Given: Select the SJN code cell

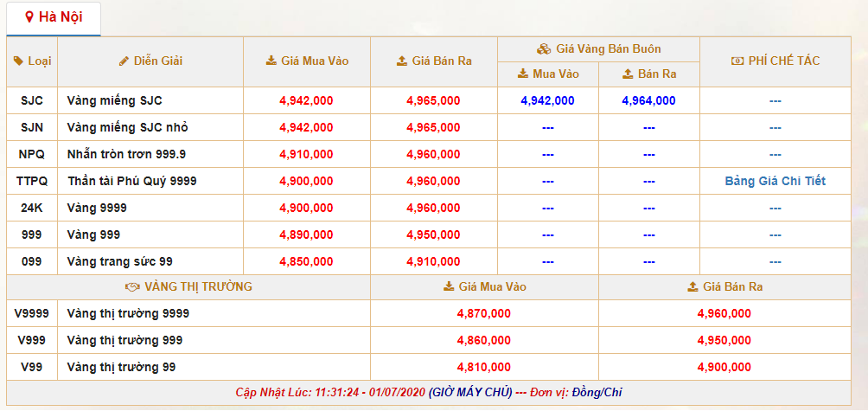Looking at the screenshot, I should [31, 127].
